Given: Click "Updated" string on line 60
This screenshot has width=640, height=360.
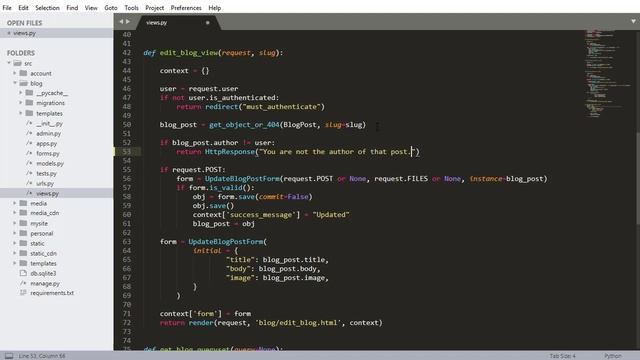Looking at the screenshot, I should click(331, 215).
